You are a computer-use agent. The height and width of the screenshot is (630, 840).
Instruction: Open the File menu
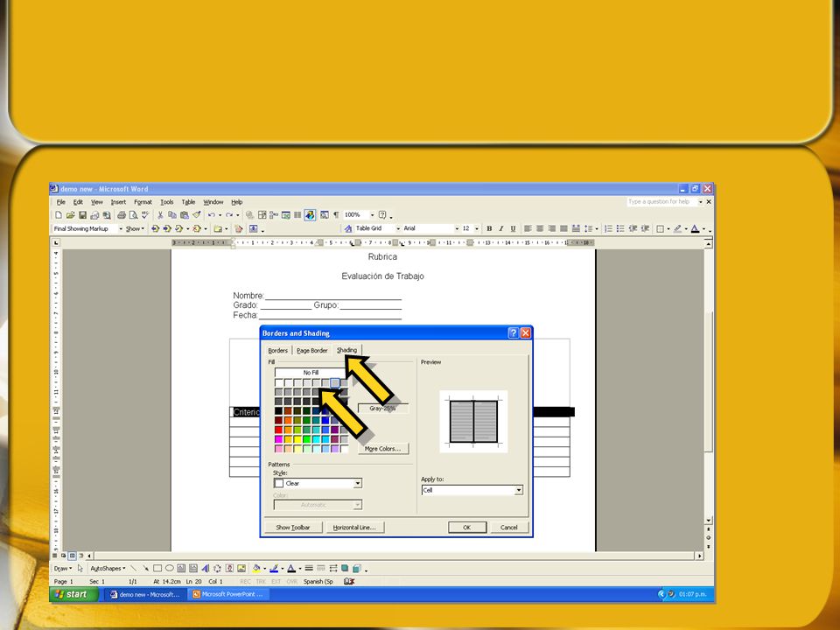click(x=61, y=202)
